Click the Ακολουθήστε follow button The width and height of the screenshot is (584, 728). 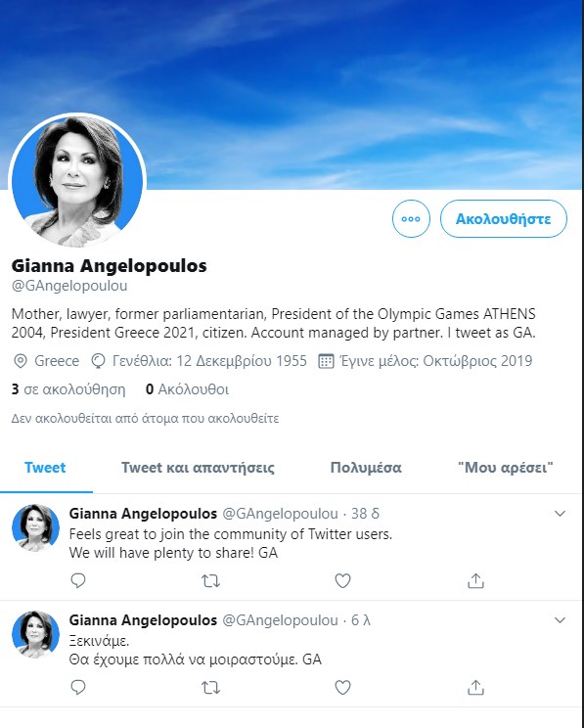504,218
